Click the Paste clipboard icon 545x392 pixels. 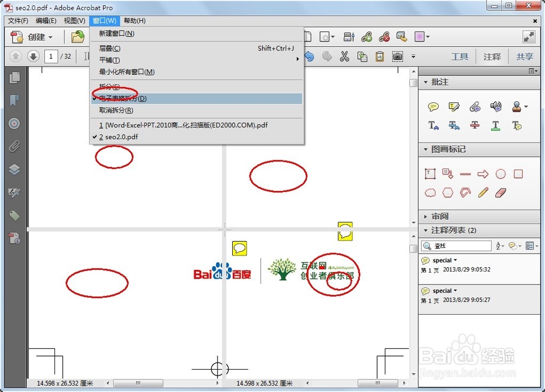pyautogui.click(x=379, y=56)
